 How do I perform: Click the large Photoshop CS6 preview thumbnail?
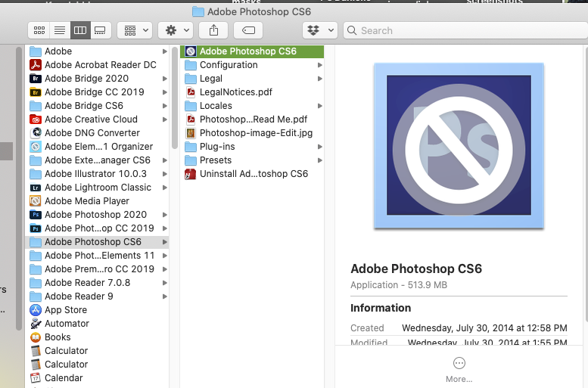459,145
